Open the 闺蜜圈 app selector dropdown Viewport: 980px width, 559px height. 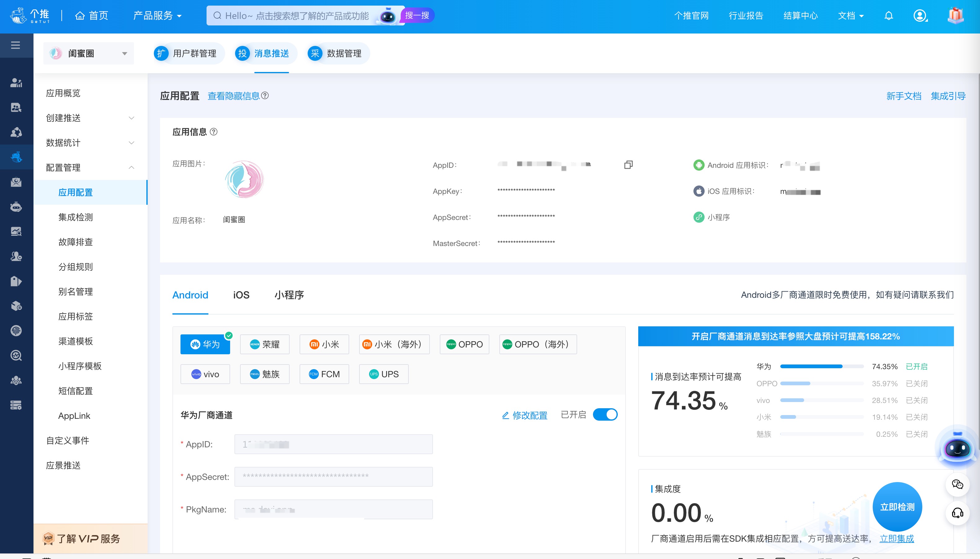89,53
